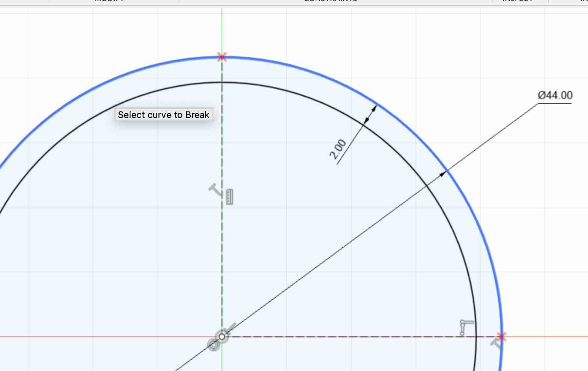Click the horizontal/vertical constraint icon above the dashed horizontal line

466,327
